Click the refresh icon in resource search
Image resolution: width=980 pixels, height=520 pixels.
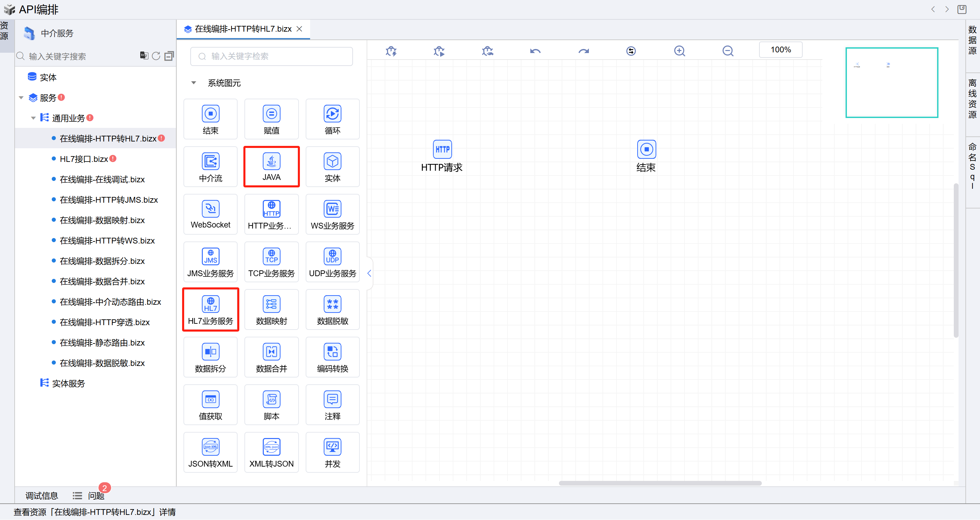(x=156, y=56)
